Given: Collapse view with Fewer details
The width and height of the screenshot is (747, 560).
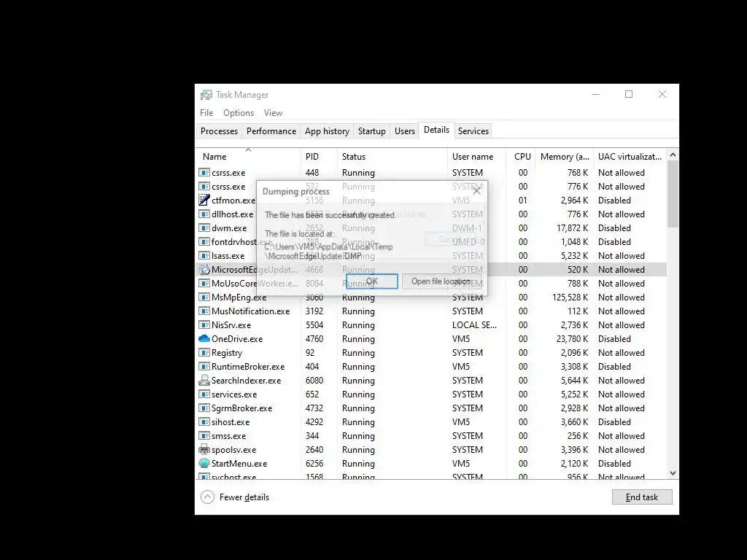Looking at the screenshot, I should tap(235, 497).
